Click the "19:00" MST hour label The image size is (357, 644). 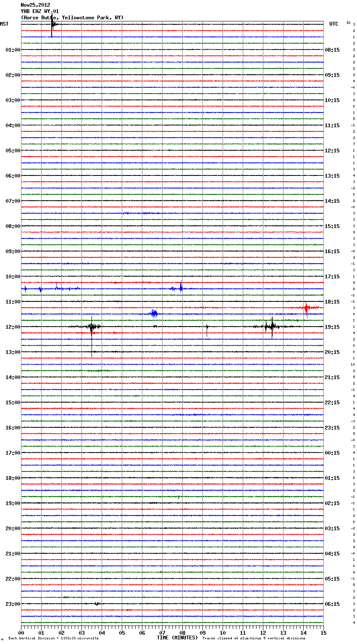(13, 503)
